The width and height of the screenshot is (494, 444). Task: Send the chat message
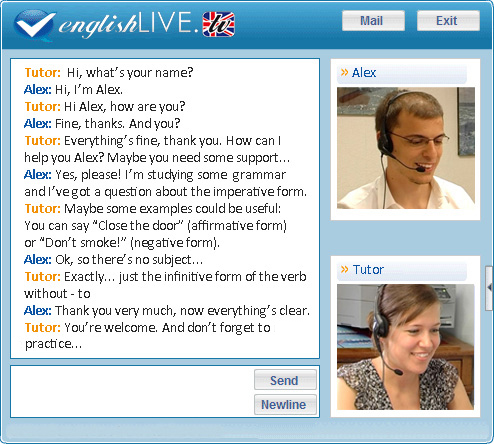point(285,380)
